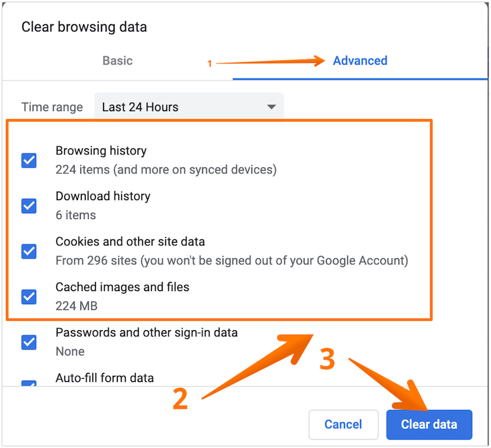Uncheck Cached images and files checkbox

[x=29, y=296]
